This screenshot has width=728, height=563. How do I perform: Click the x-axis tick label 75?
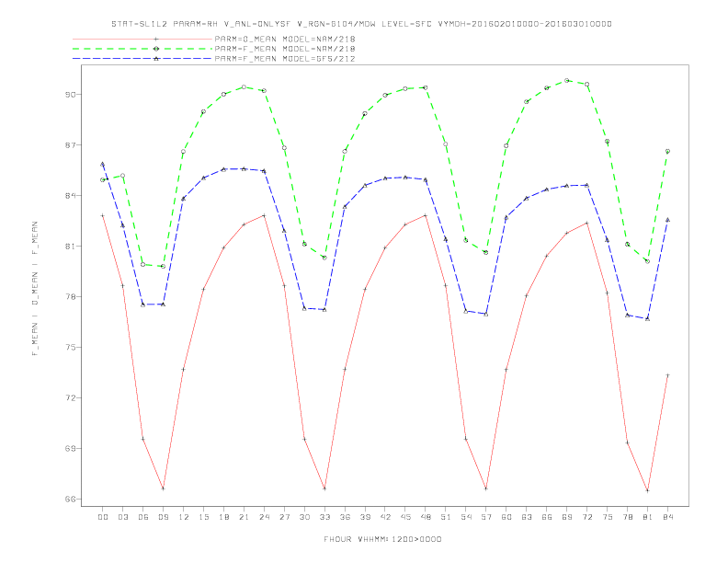coord(608,517)
